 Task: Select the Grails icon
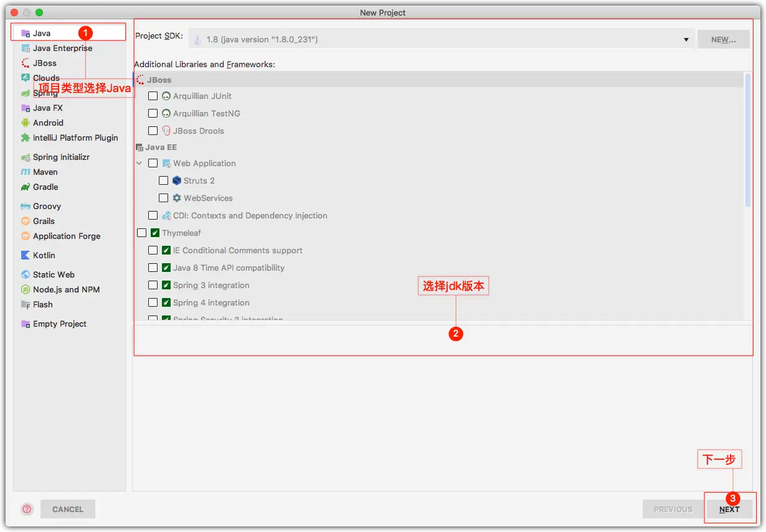(x=26, y=221)
